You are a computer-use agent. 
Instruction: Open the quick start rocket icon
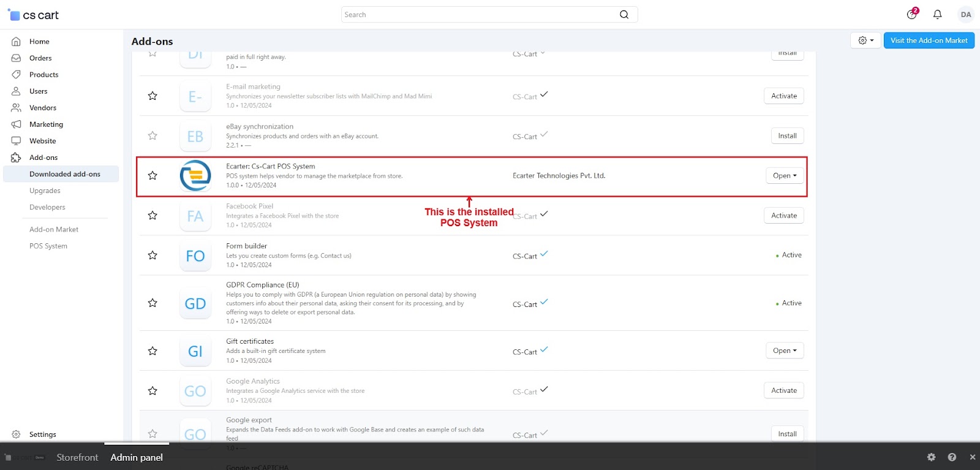pos(912,14)
